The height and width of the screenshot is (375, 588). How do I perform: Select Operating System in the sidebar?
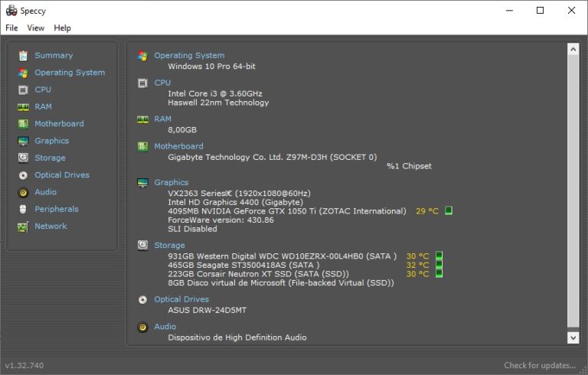click(70, 73)
